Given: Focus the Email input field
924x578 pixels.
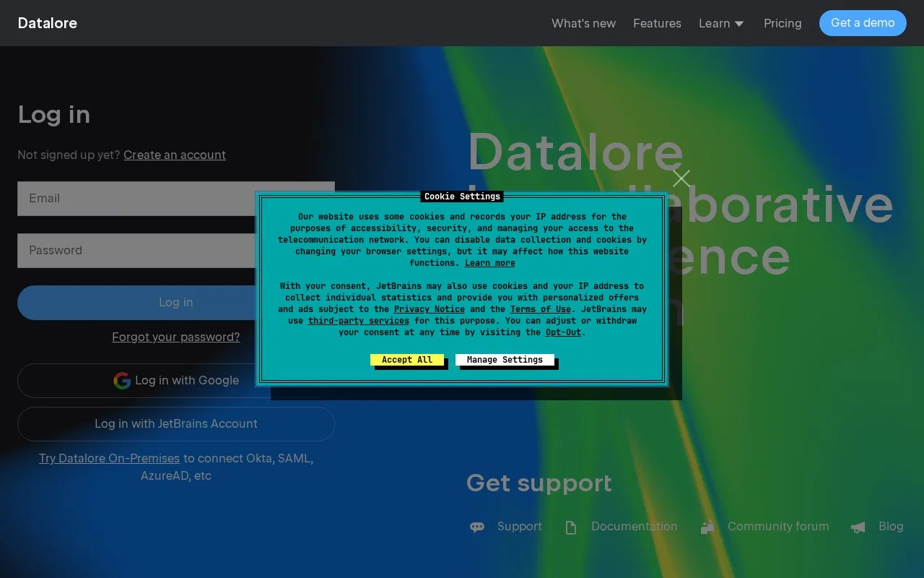Looking at the screenshot, I should pos(176,199).
